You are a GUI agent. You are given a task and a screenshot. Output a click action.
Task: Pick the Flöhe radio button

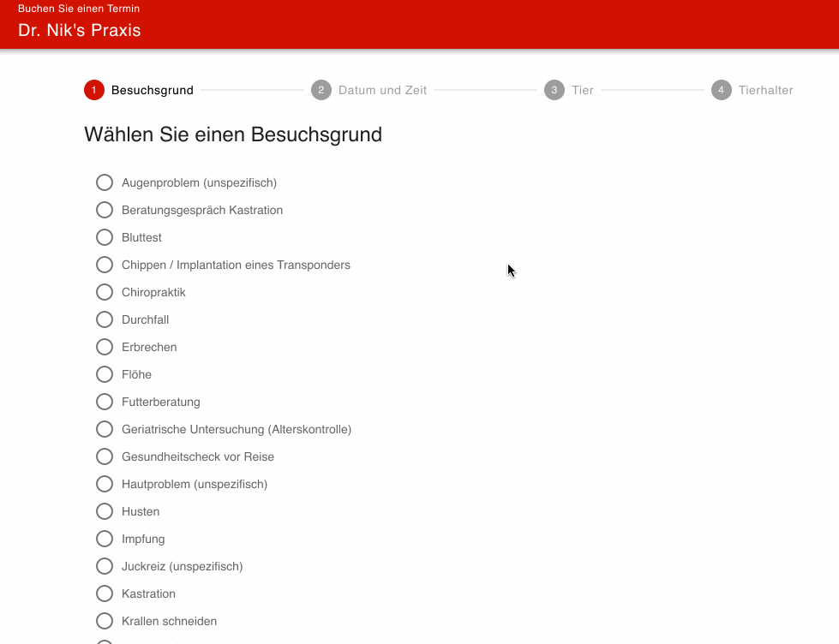click(104, 374)
